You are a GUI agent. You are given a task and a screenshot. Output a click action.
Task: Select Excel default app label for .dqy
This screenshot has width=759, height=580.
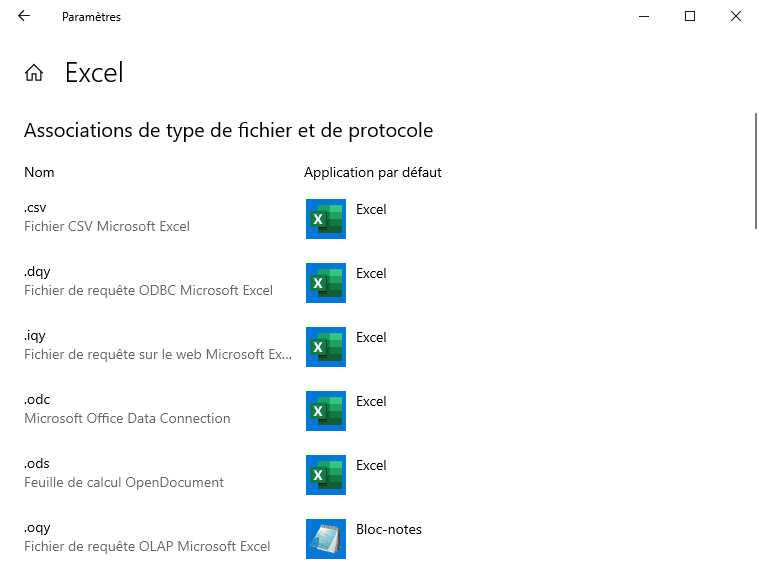371,274
